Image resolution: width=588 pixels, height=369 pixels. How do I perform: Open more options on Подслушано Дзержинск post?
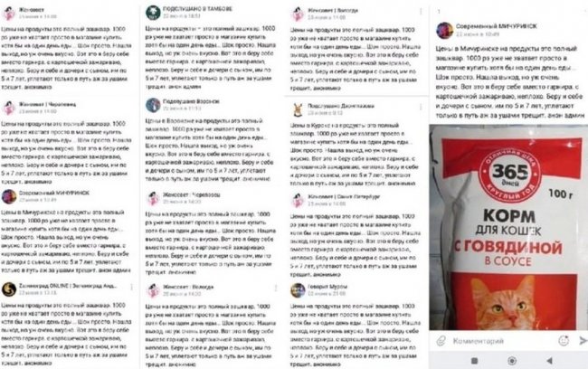[421, 107]
